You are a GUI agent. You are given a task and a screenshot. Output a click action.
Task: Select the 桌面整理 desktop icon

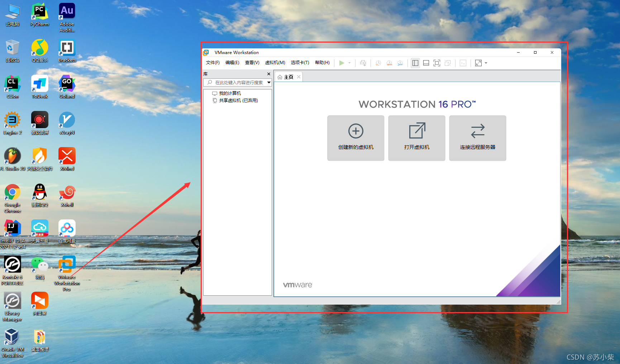(x=39, y=340)
